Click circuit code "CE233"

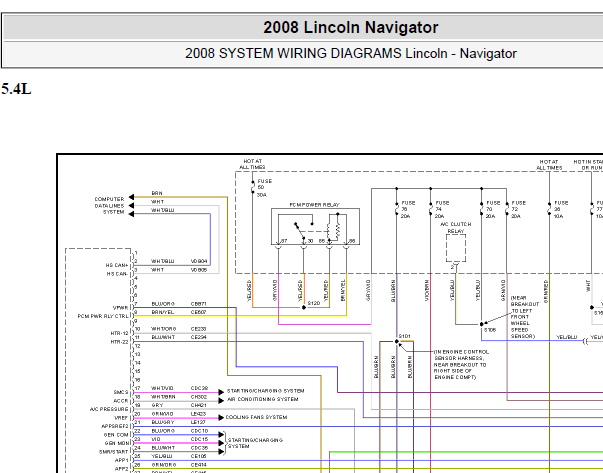199,329
